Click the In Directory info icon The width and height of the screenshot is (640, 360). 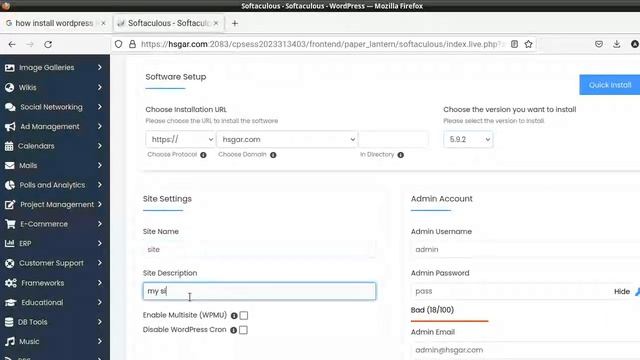click(400, 155)
